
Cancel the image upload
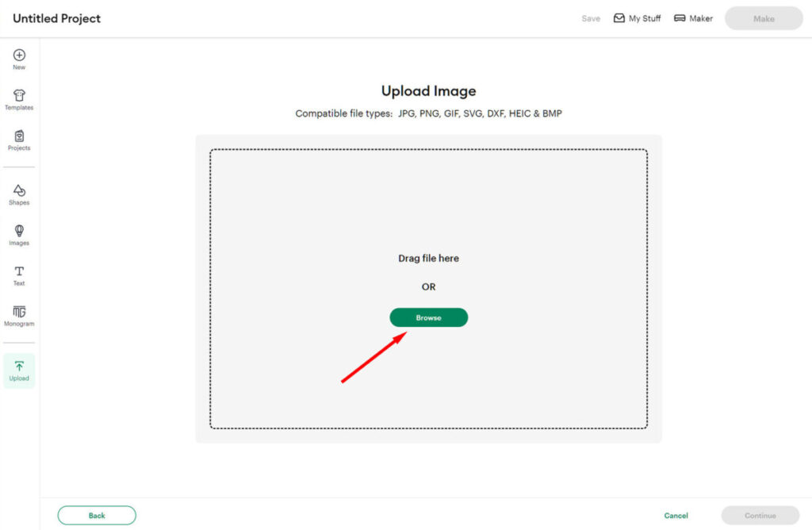pos(676,516)
